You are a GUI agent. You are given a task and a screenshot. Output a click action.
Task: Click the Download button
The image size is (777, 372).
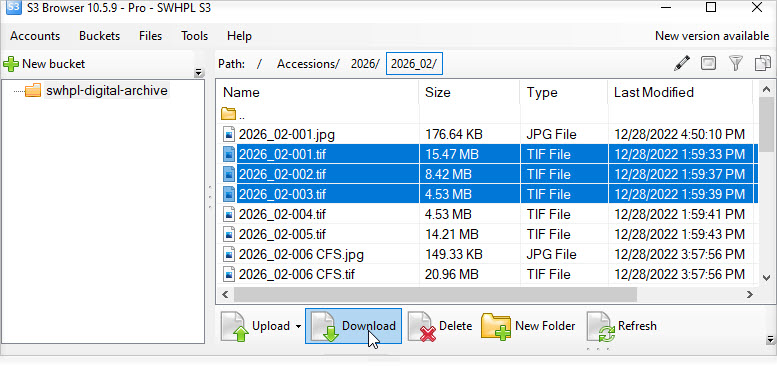tap(353, 326)
